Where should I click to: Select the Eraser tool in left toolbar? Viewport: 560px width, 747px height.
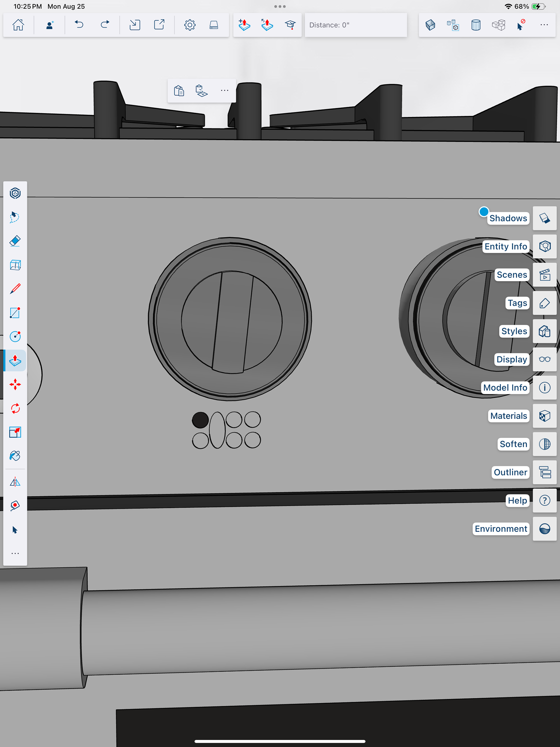15,241
